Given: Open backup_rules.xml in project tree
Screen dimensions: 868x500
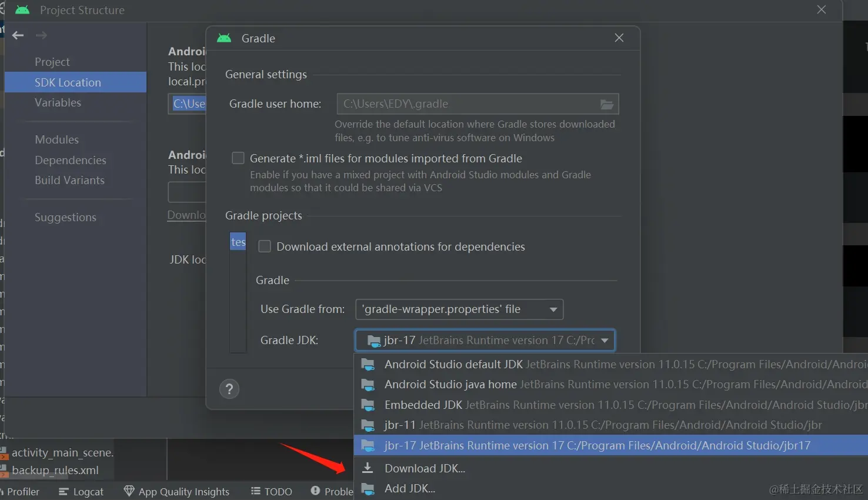Looking at the screenshot, I should tap(55, 470).
